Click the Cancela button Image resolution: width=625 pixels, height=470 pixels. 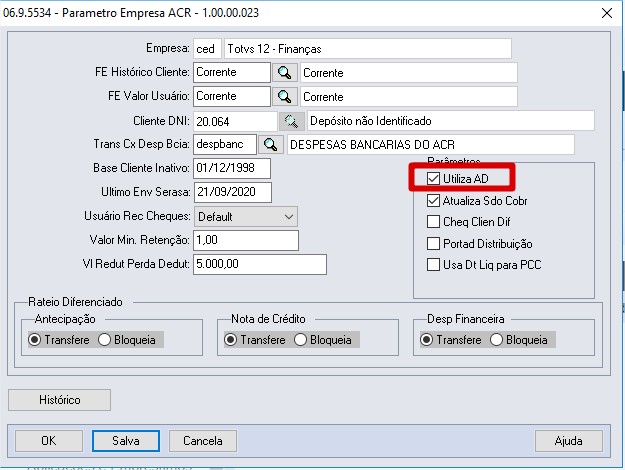coord(203,441)
